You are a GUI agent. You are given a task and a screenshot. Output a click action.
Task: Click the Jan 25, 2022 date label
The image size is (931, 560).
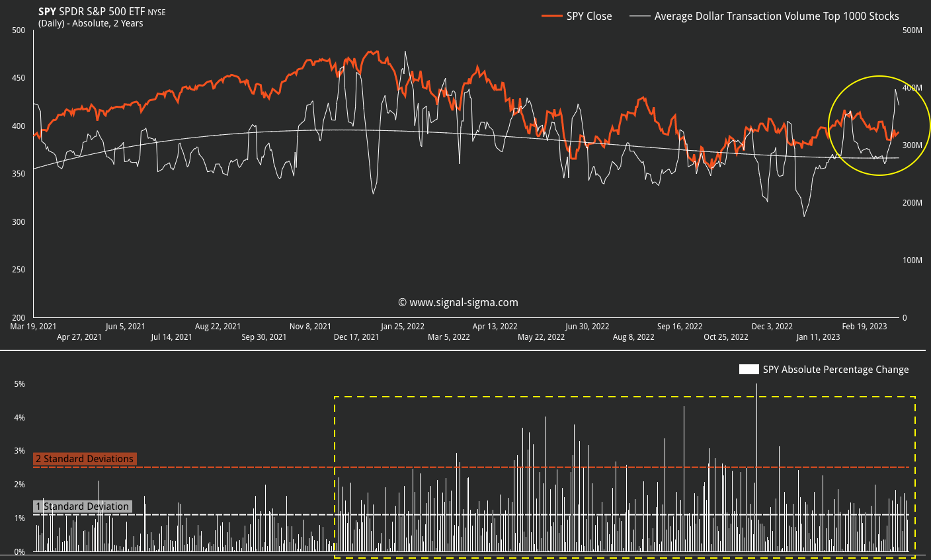(403, 327)
